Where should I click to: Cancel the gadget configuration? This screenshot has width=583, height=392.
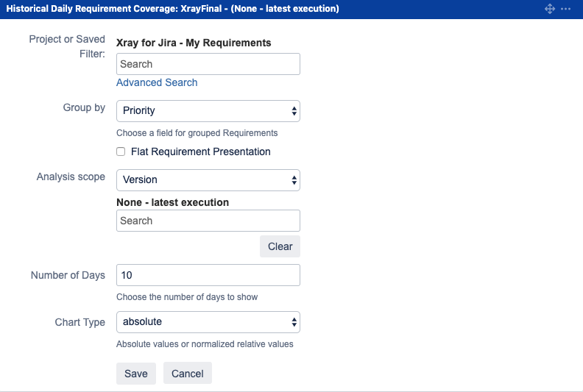pos(188,374)
